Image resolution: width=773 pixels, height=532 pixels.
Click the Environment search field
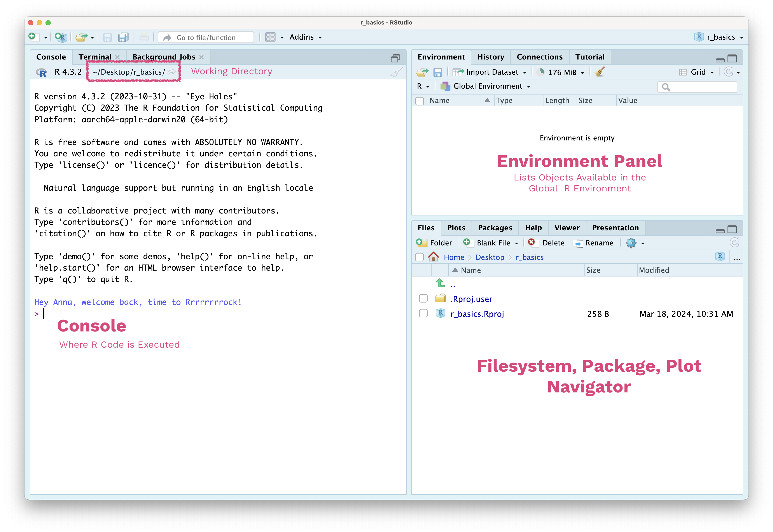coord(697,87)
